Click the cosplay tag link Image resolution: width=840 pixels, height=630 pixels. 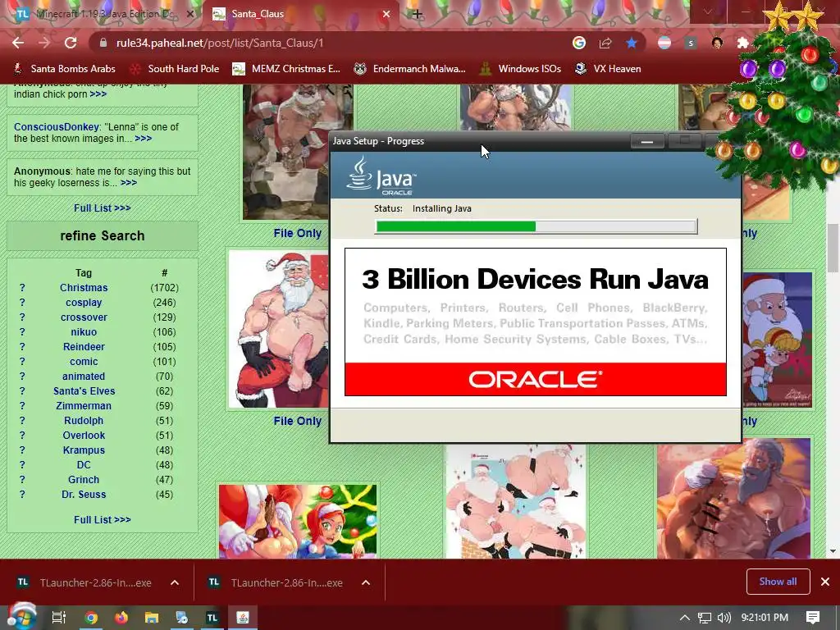point(84,302)
